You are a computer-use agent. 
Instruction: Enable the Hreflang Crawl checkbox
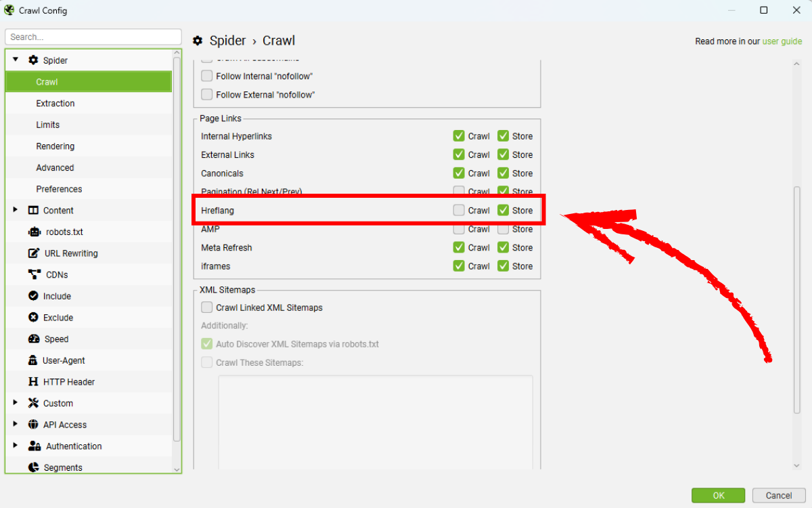click(x=459, y=211)
